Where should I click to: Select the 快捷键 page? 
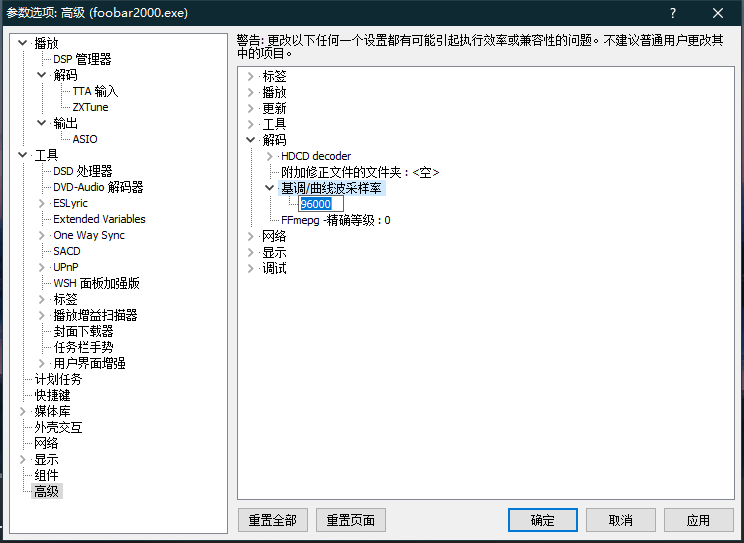(52, 395)
